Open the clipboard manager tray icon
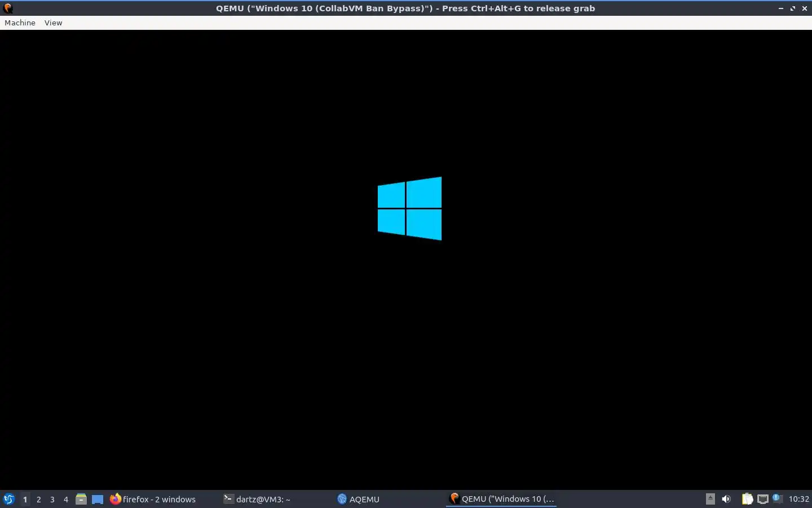The width and height of the screenshot is (812, 508). tap(747, 499)
